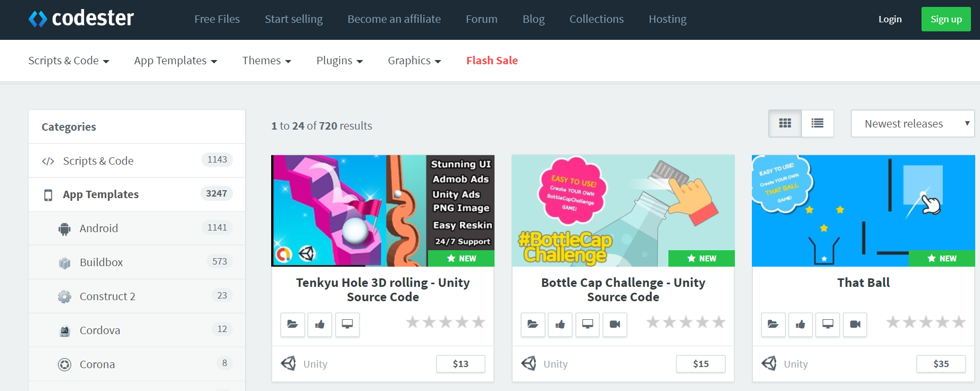Click the Construct 2 gear icon
980x391 pixels.
point(64,296)
